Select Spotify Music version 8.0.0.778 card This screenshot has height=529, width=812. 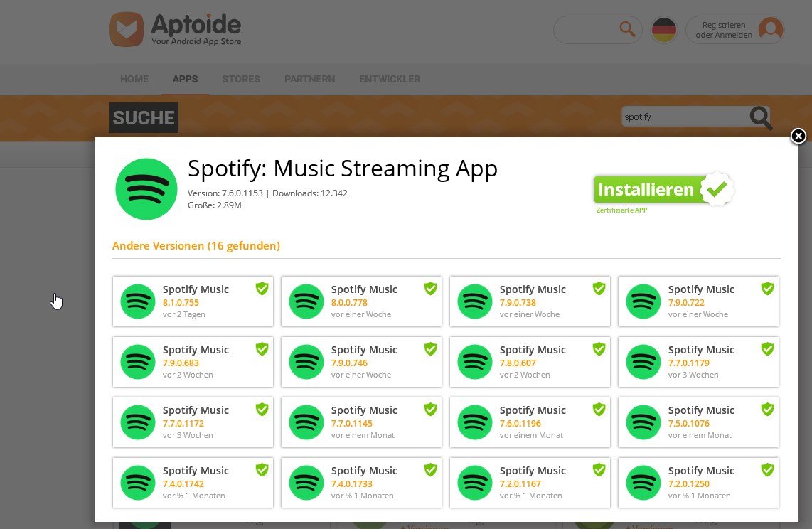[361, 301]
